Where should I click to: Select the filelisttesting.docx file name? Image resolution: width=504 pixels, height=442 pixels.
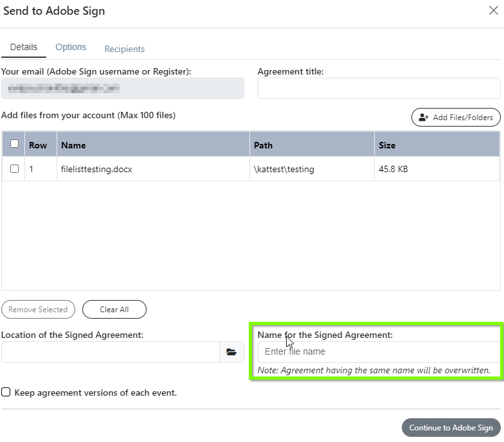[96, 169]
